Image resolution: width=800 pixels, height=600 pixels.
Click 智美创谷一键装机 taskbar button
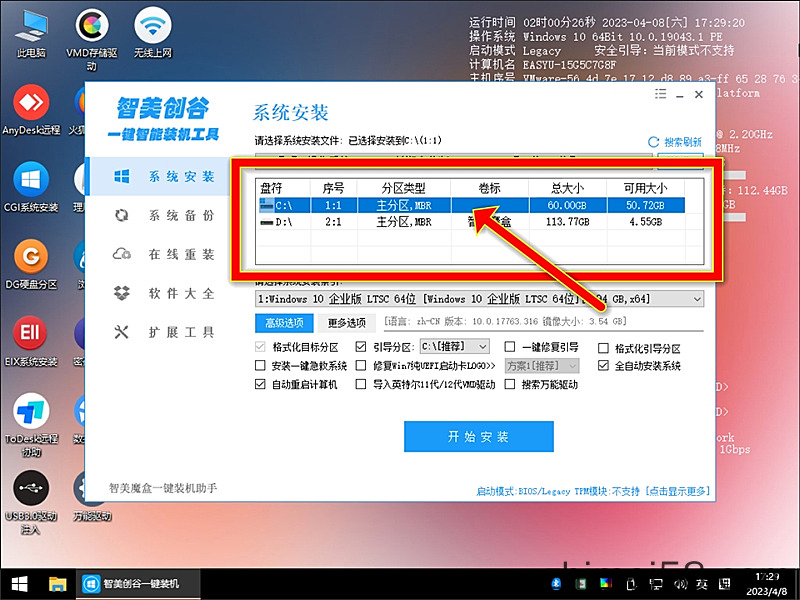point(138,584)
